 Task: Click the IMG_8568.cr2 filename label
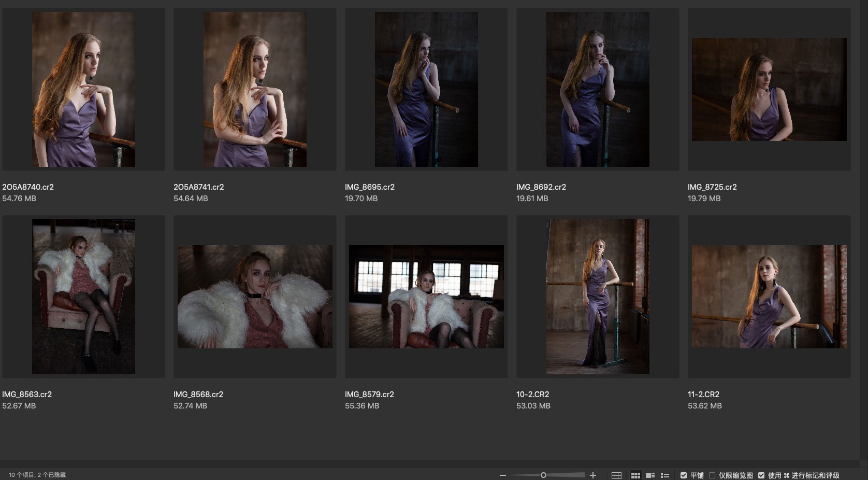coord(198,394)
